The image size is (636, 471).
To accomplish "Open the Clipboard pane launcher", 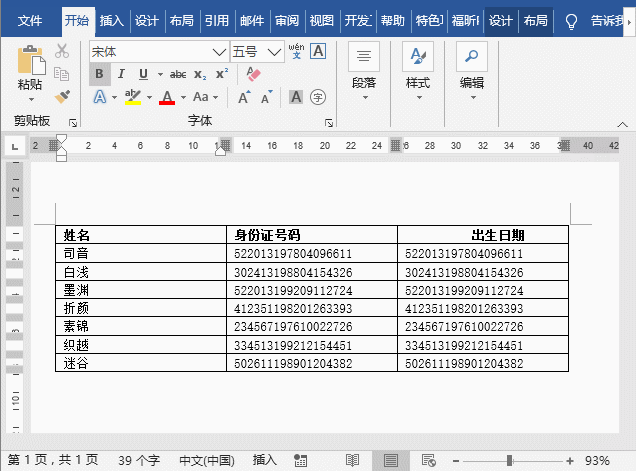I will [x=73, y=123].
